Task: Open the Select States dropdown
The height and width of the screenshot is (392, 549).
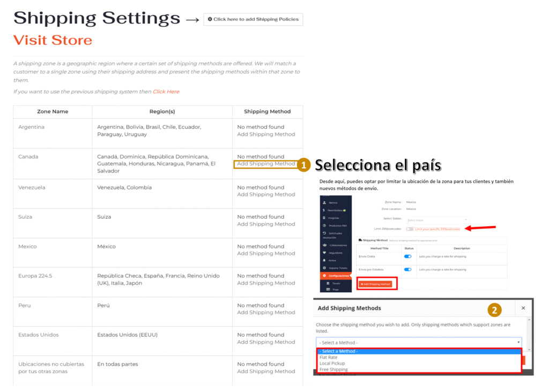Action: coord(438,220)
